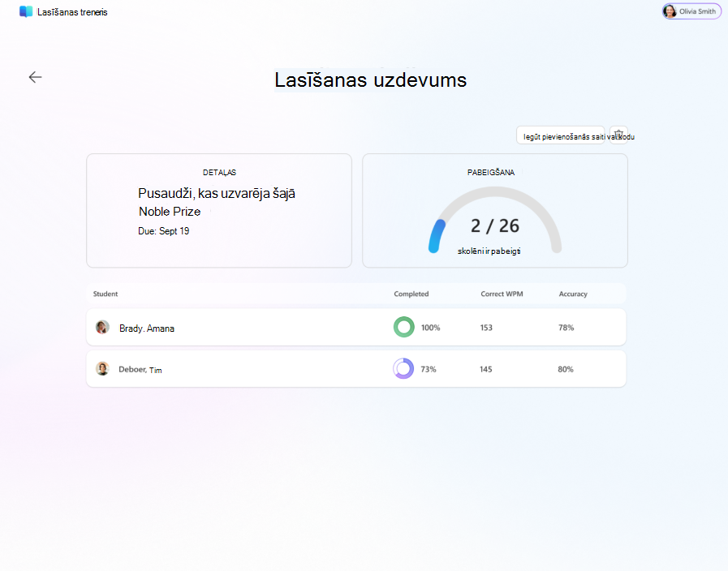Click Deboer, Tim's avatar picture

[x=102, y=369]
